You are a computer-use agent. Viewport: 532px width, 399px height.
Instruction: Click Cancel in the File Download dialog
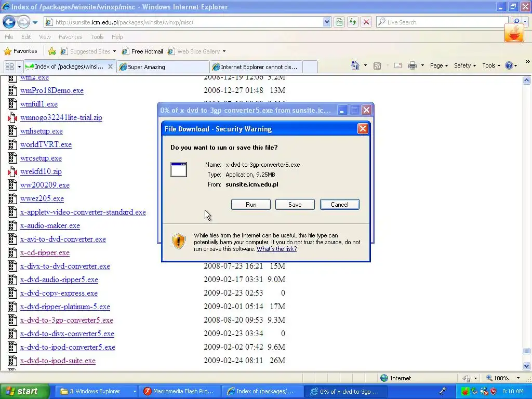[340, 205]
